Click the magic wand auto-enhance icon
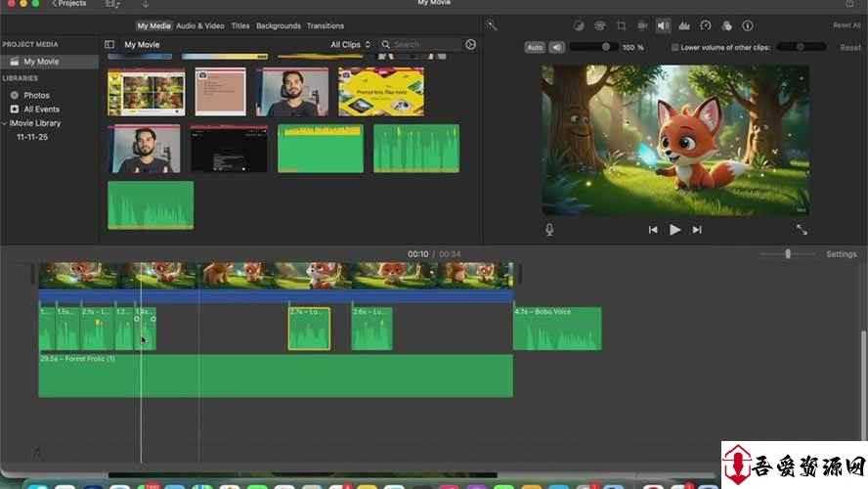Screen dimensions: 868x489 [491, 25]
